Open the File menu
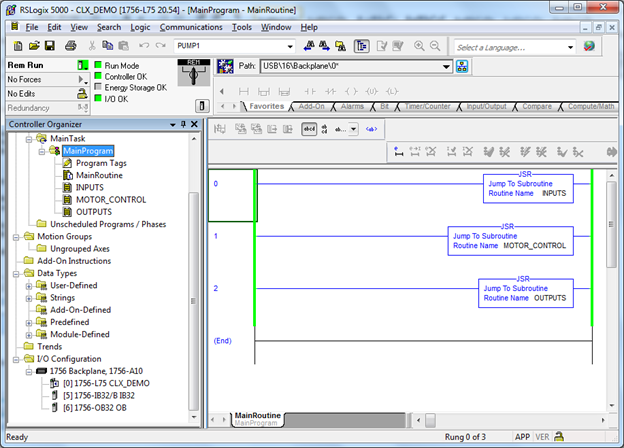This screenshot has width=624, height=448. point(32,27)
